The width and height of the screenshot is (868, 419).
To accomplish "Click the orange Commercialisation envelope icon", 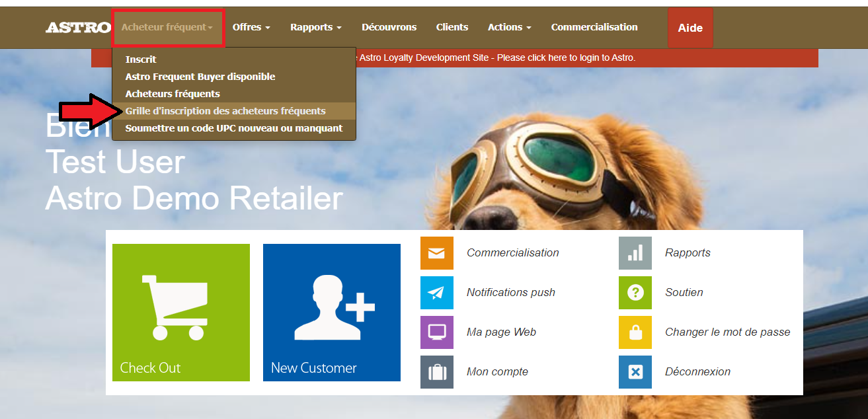I will point(437,253).
